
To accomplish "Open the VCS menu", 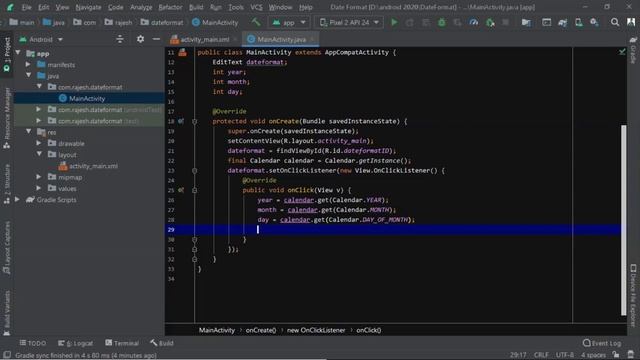I will pos(256,7).
